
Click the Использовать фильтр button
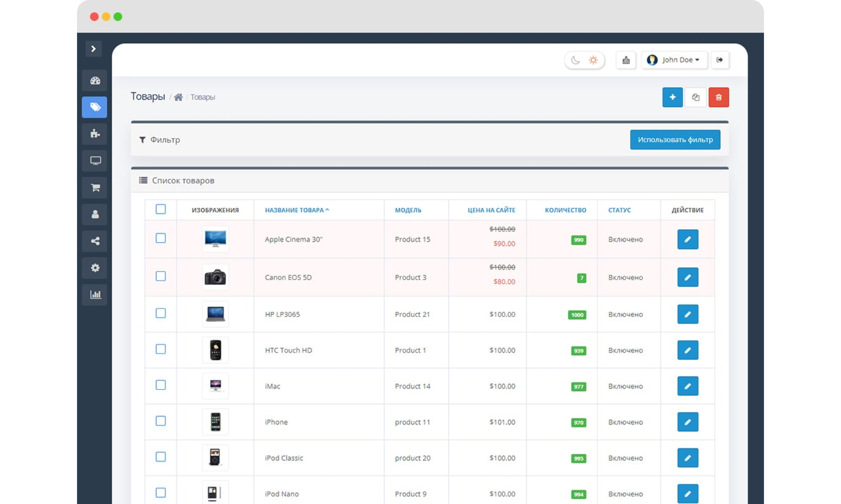[675, 139]
